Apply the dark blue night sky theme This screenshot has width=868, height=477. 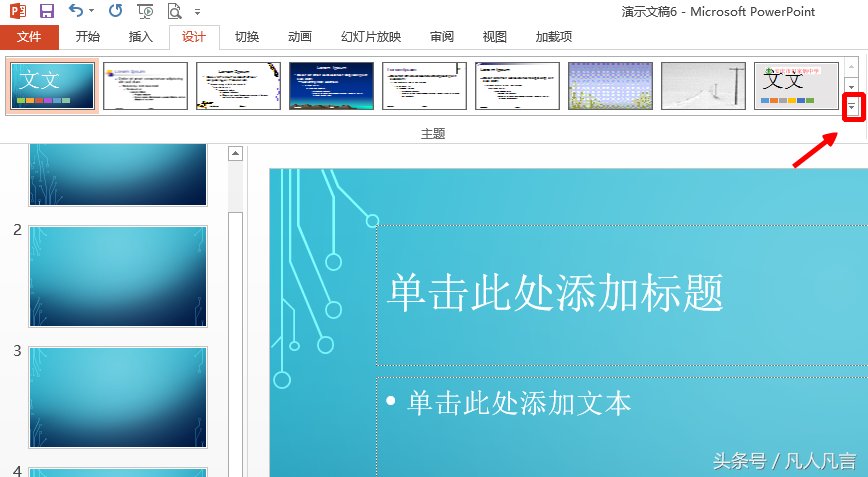point(332,86)
